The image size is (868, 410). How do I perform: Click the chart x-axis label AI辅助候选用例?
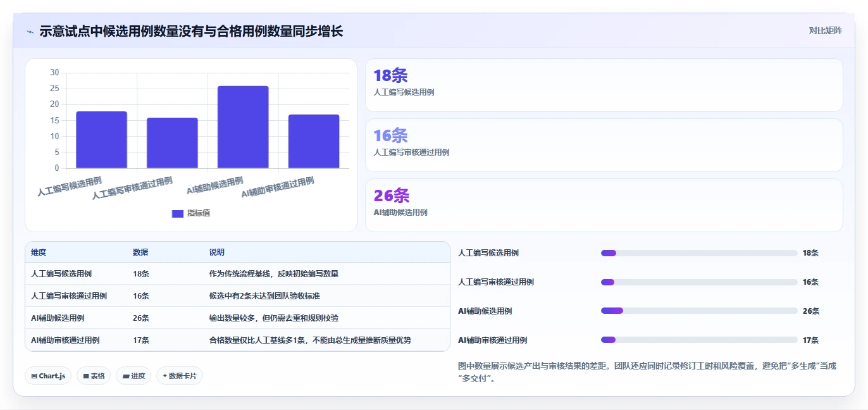(x=215, y=186)
